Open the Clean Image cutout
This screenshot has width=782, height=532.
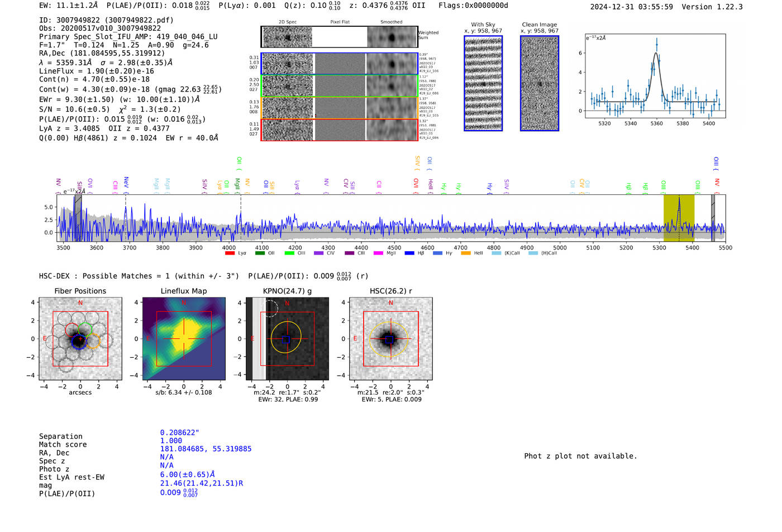coord(540,83)
